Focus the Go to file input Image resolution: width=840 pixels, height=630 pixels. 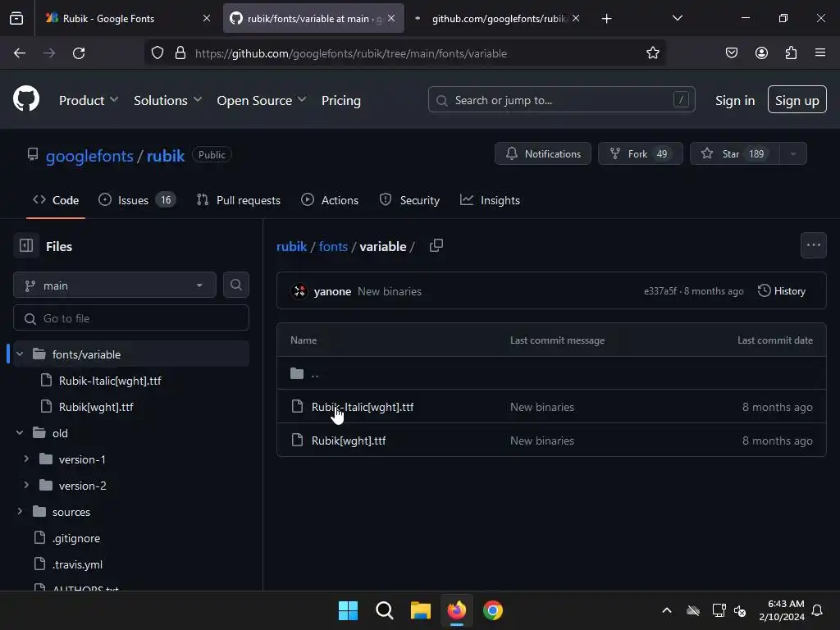(131, 318)
